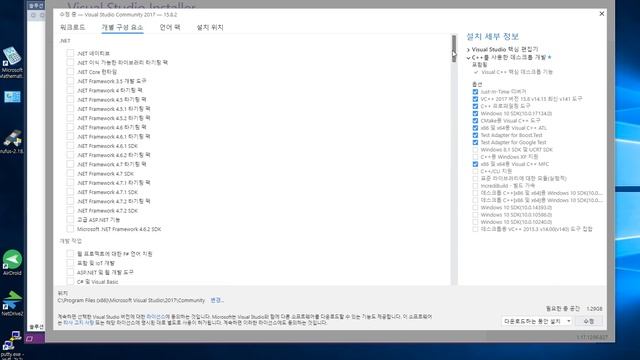Expand Visual Studio 핵심 편집기 section
The width and height of the screenshot is (640, 360).
[x=468, y=49]
